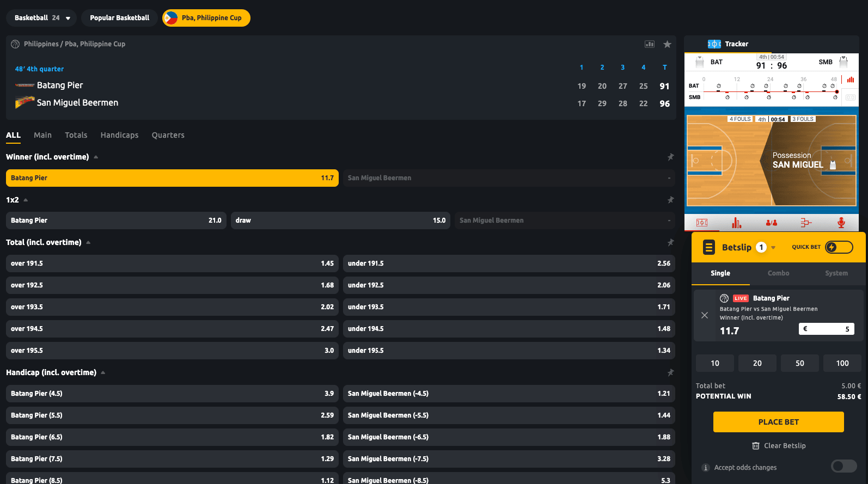Select Batang Pier (4.5) handicap 3.9

point(172,394)
